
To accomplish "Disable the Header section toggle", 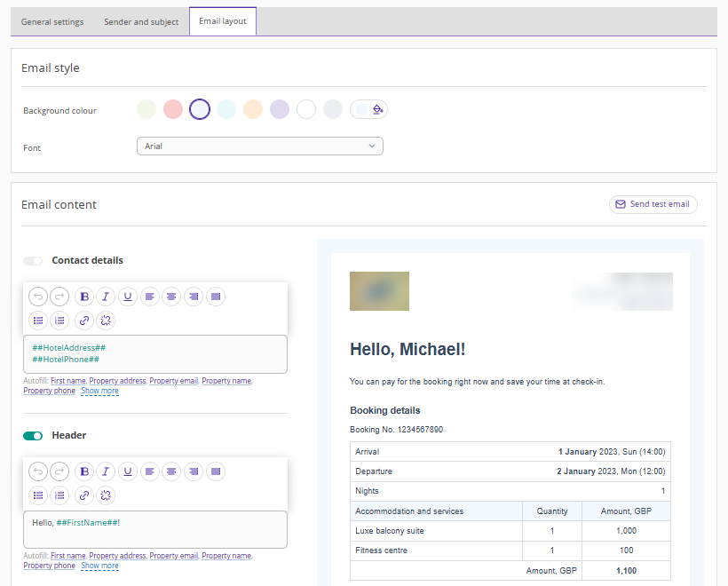I will pyautogui.click(x=33, y=436).
